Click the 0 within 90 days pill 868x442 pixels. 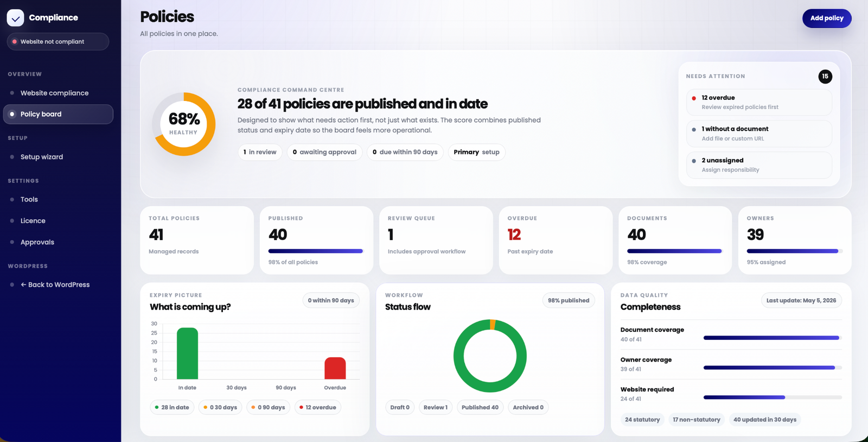tap(331, 300)
